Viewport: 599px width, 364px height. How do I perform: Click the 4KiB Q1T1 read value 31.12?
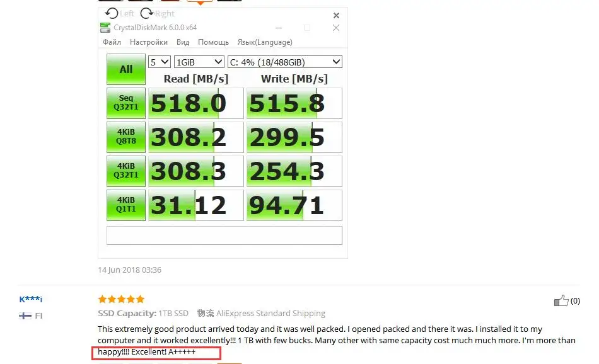pyautogui.click(x=195, y=205)
